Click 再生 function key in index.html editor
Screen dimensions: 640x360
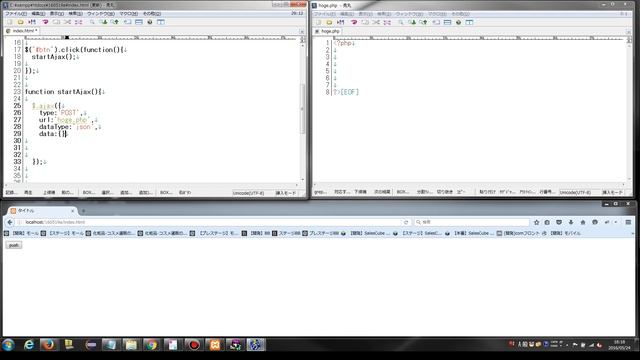pyautogui.click(x=28, y=192)
